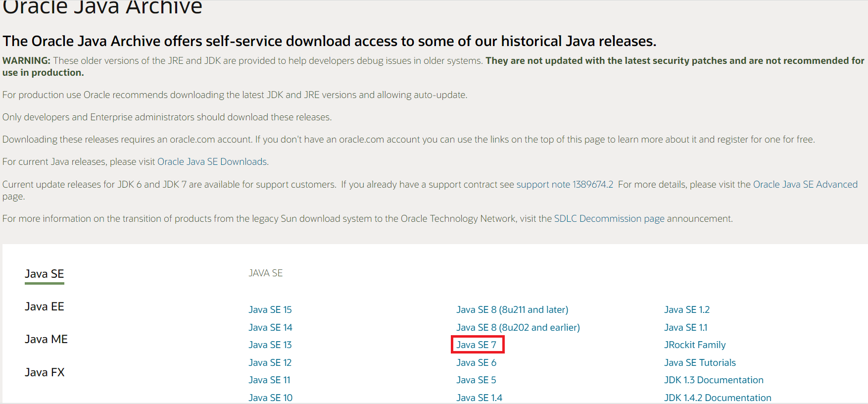Open the Oracle Java SE Advanced link
868x404 pixels.
[805, 184]
